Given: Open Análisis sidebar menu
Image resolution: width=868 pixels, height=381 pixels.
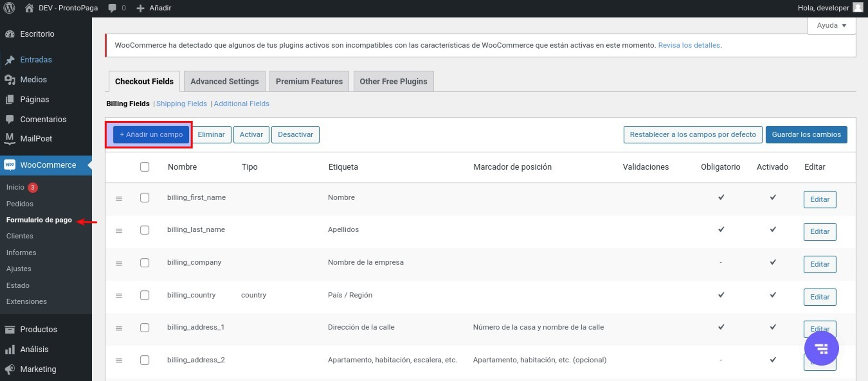Looking at the screenshot, I should coord(34,349).
